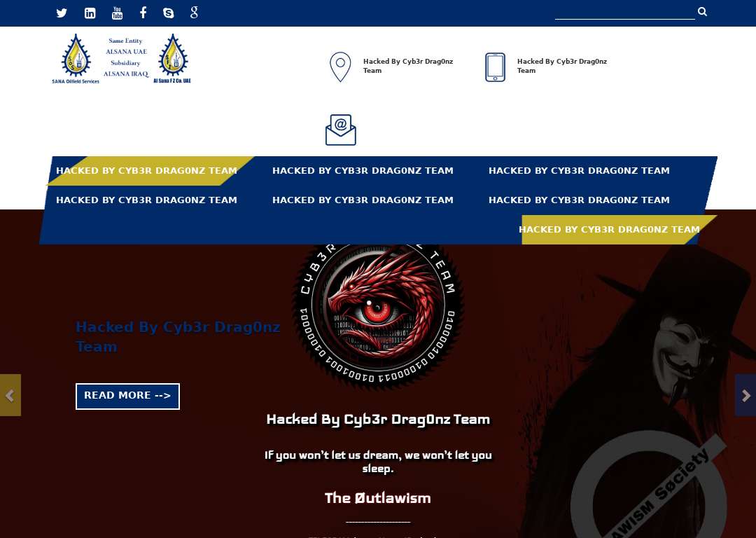Open the Facebook page icon
This screenshot has height=538, width=756.
click(143, 13)
